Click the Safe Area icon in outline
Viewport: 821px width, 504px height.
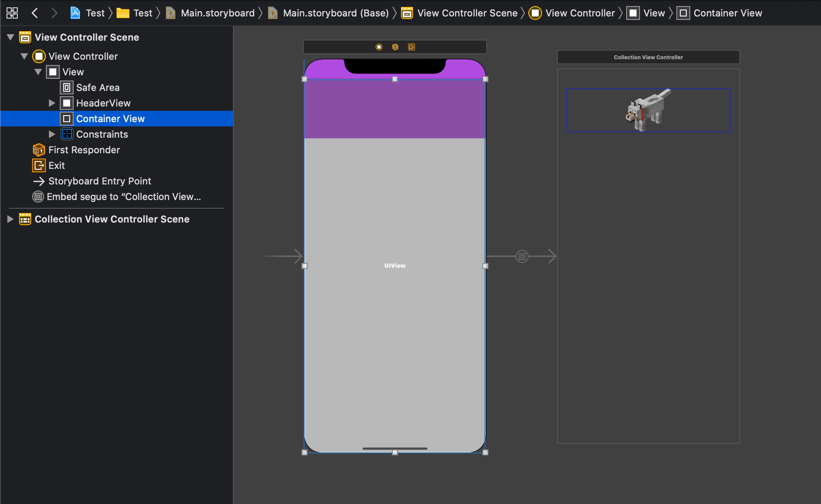[67, 87]
